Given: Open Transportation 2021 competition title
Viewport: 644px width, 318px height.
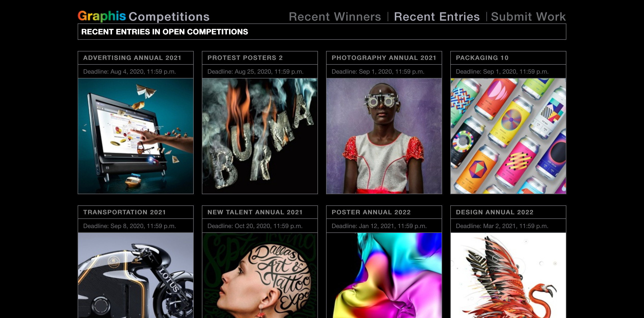Looking at the screenshot, I should [124, 212].
